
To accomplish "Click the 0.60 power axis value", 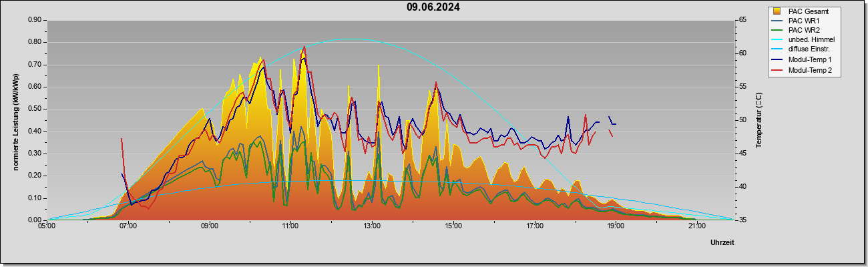I will coord(34,87).
